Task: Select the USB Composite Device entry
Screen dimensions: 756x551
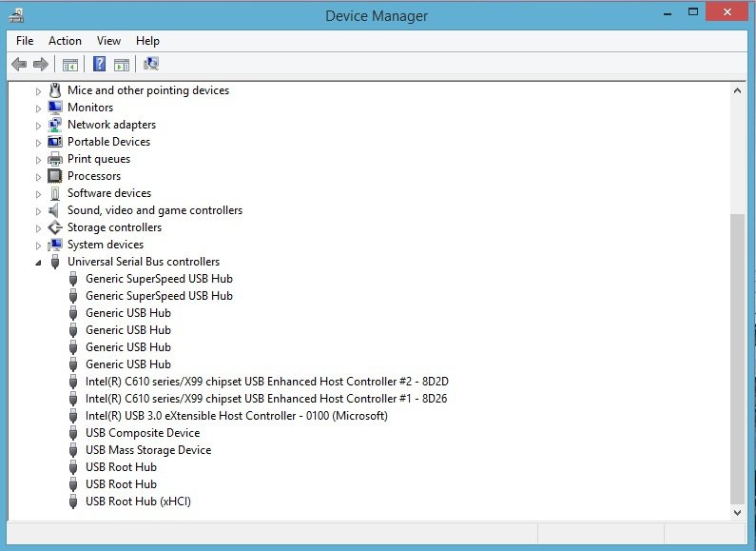Action: point(143,433)
